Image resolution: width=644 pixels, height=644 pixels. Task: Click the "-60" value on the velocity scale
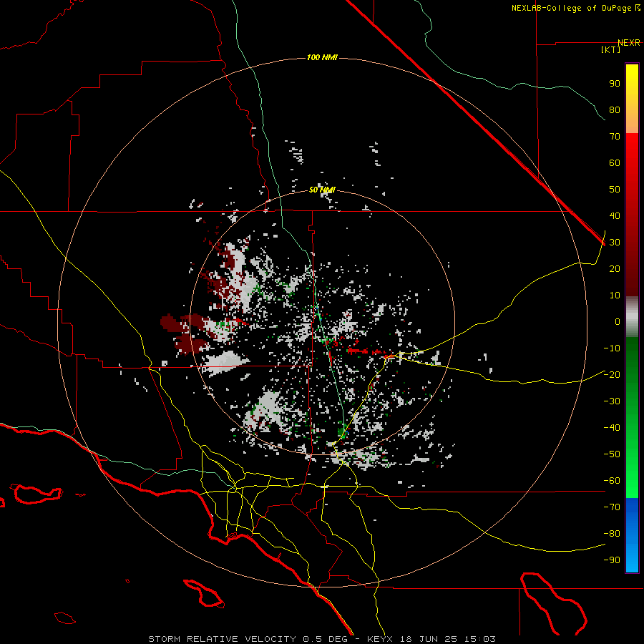[x=612, y=481]
